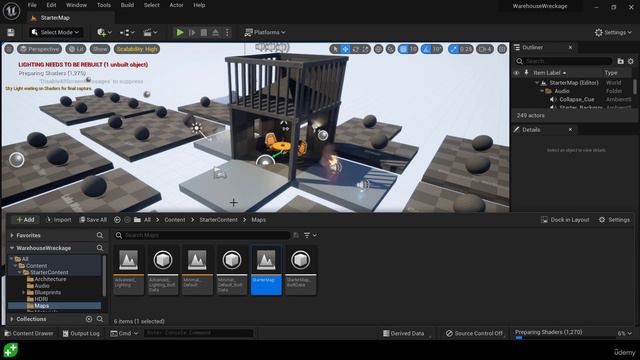This screenshot has width=640, height=360.
Task: Open the Build menu
Action: pyautogui.click(x=127, y=5)
